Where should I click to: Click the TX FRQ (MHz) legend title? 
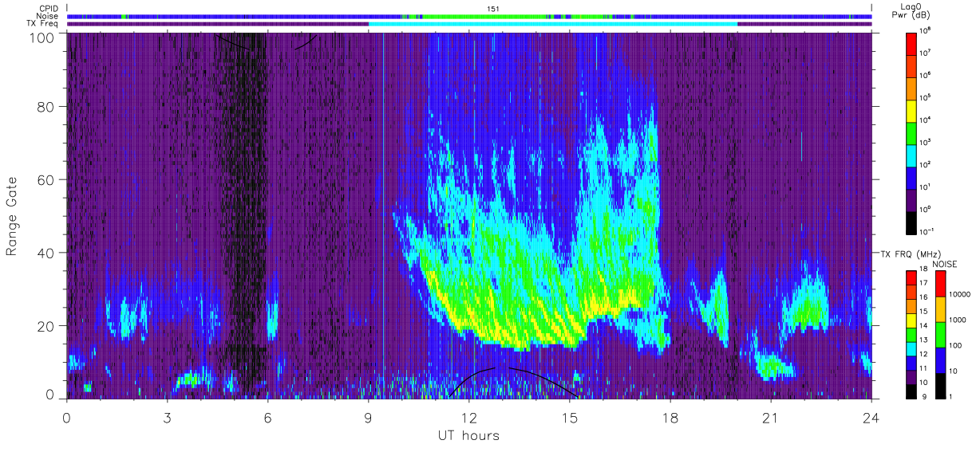(911, 254)
